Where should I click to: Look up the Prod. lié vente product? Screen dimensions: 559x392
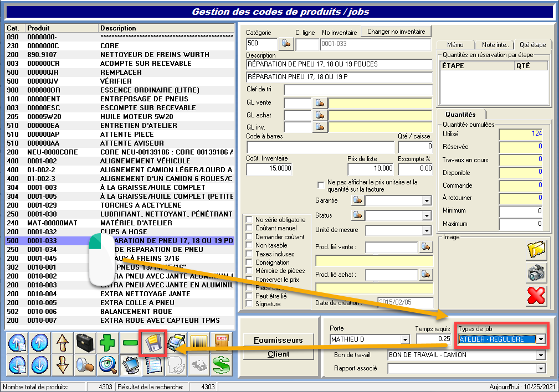(x=425, y=246)
